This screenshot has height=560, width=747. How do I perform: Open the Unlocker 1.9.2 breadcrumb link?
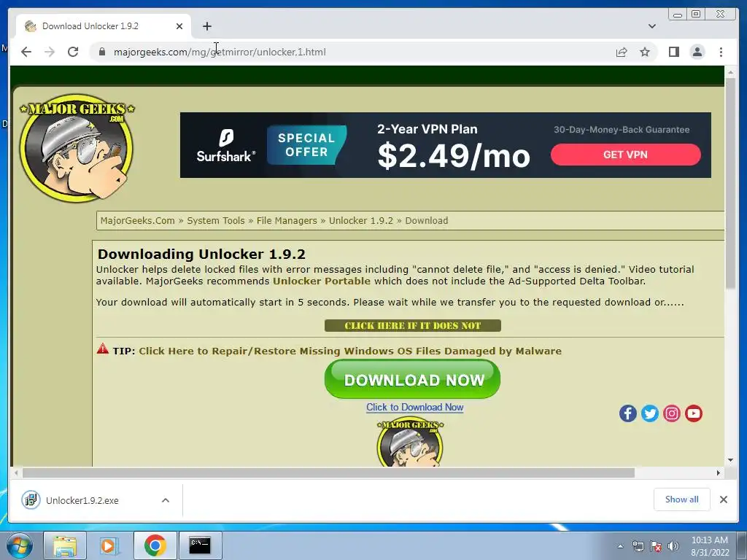pos(361,220)
